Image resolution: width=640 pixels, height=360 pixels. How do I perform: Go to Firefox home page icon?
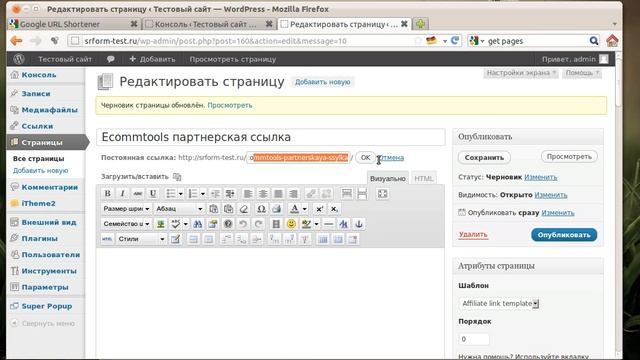(x=612, y=40)
